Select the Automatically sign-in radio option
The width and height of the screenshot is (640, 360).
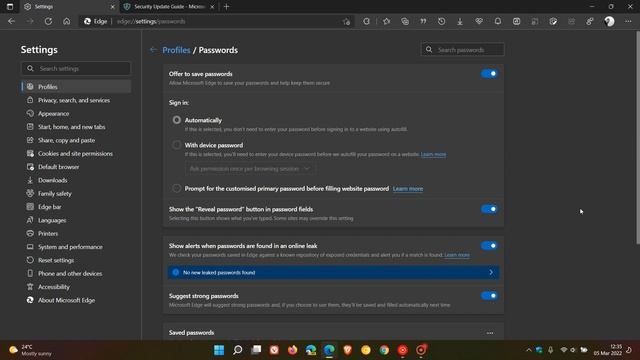coord(176,120)
